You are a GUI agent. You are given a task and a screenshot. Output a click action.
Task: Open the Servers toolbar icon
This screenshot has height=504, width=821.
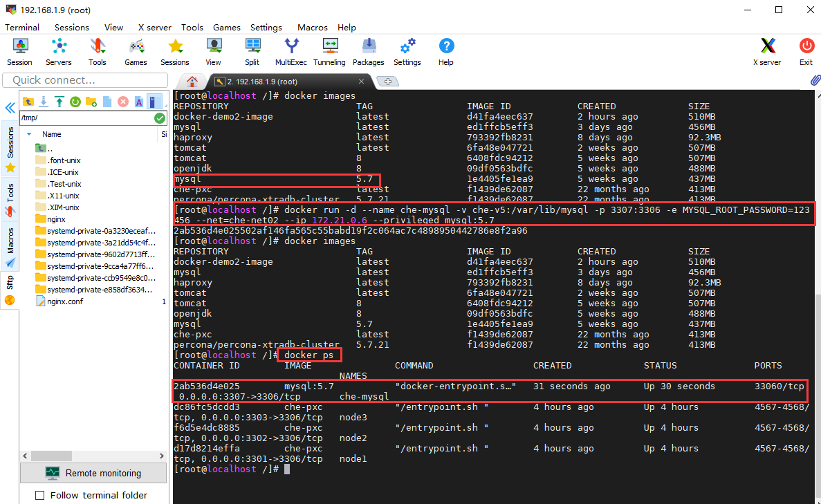coord(59,52)
